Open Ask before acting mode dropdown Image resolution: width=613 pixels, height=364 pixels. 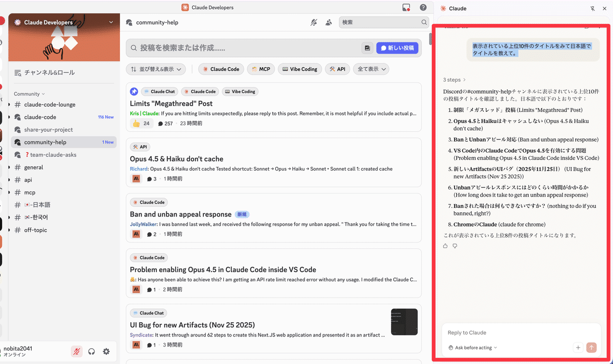tap(473, 348)
